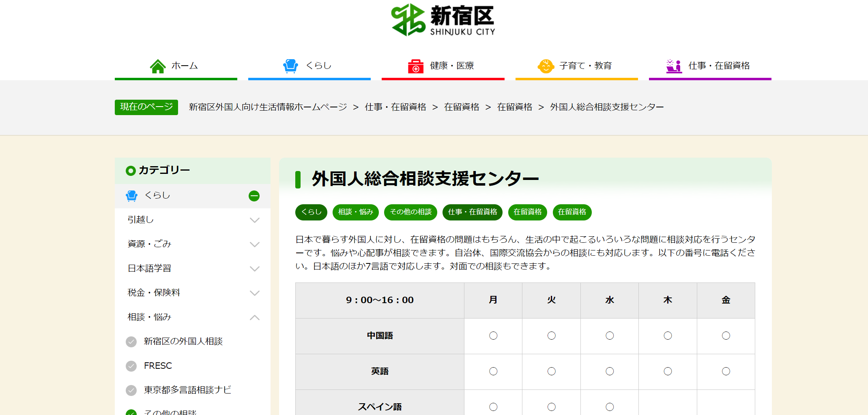Click the green house home icon
Screen dimensions: 868x415
coord(157,66)
